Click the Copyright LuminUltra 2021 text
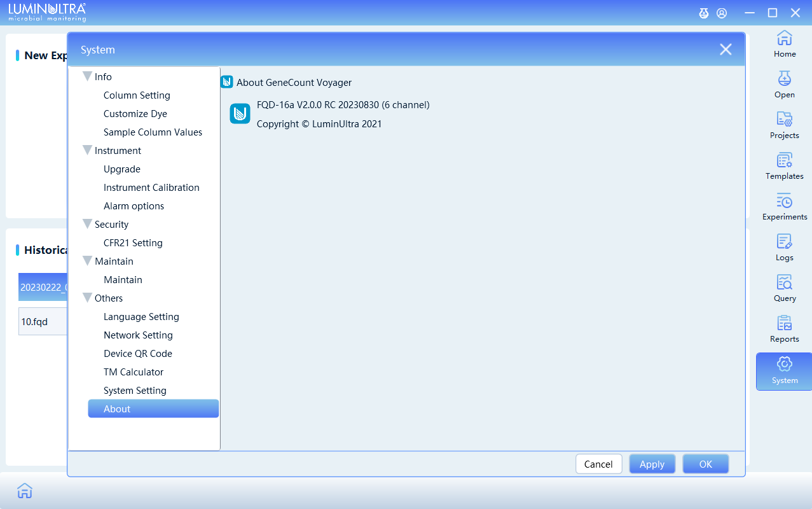The image size is (812, 509). 319,124
